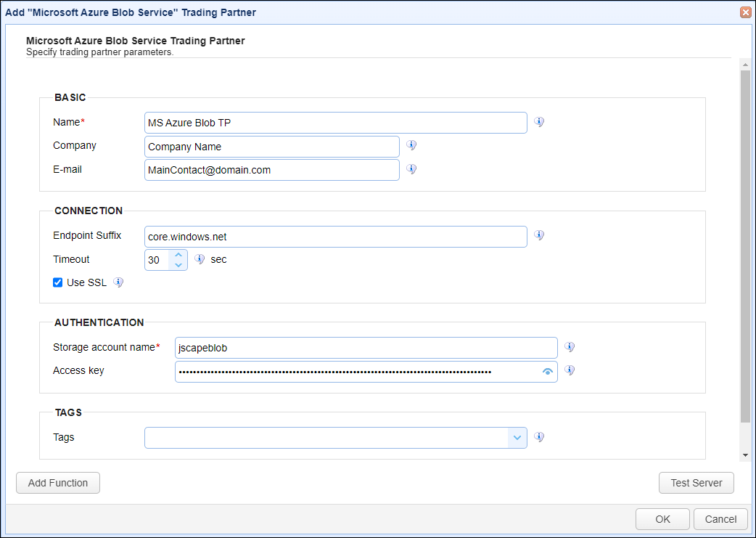Click the 'sec' unit label
Screen dimensions: 756x538
click(218, 259)
